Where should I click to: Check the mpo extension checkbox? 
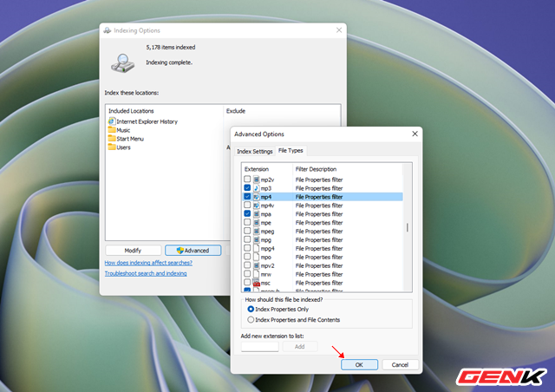tap(247, 257)
